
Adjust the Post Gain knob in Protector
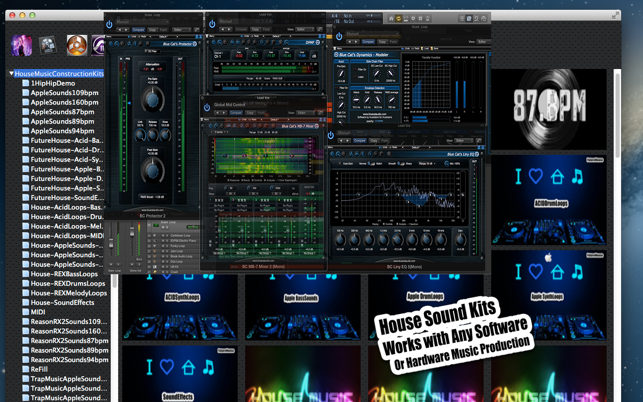pyautogui.click(x=153, y=170)
